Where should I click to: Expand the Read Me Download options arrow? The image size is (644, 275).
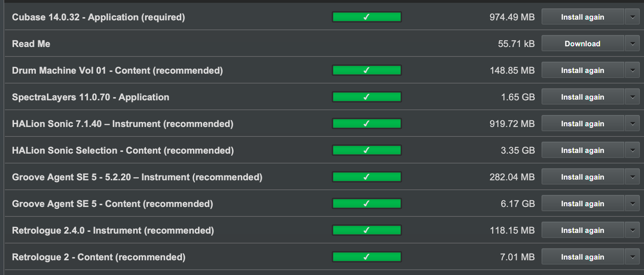click(x=632, y=43)
